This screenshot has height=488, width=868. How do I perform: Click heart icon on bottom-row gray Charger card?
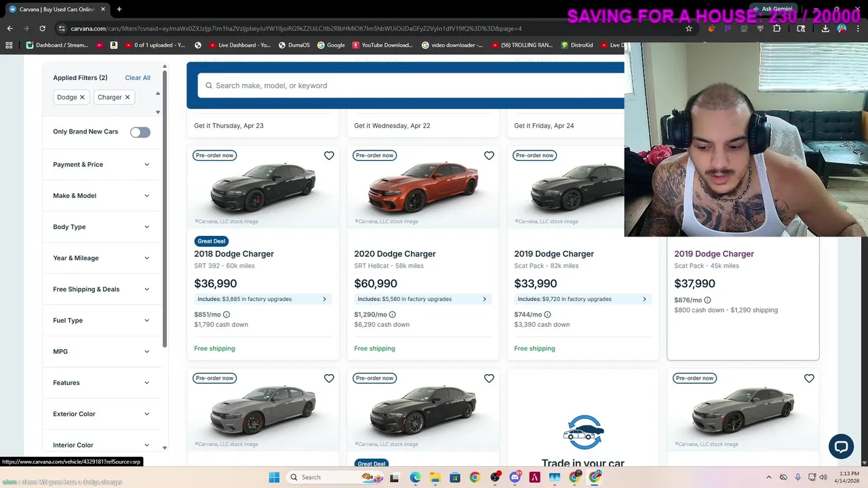329,378
